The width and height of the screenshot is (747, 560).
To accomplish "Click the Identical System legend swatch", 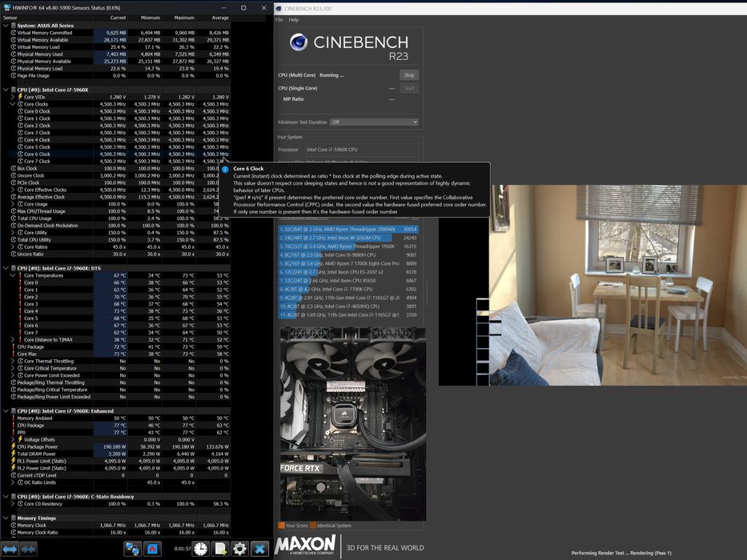I will [x=313, y=526].
